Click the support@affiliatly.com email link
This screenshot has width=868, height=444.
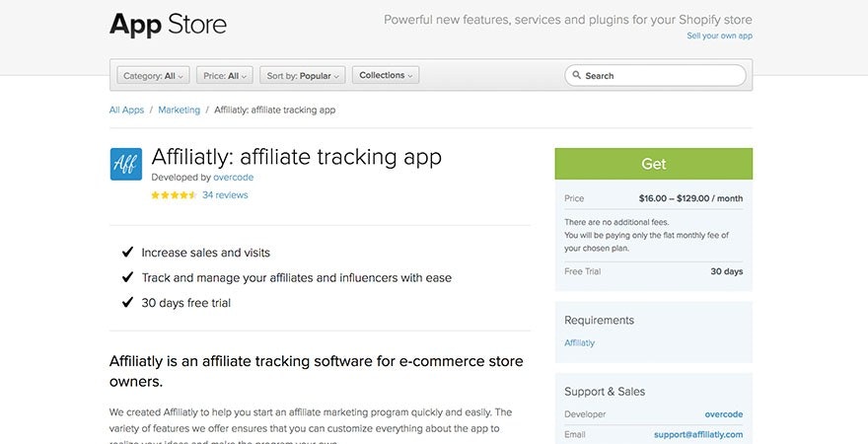697,434
